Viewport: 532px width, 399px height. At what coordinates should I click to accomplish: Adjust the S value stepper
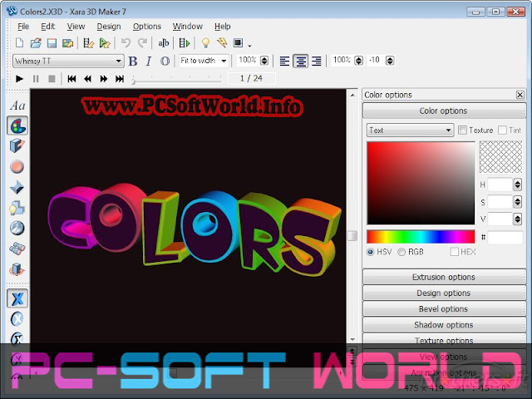(517, 202)
